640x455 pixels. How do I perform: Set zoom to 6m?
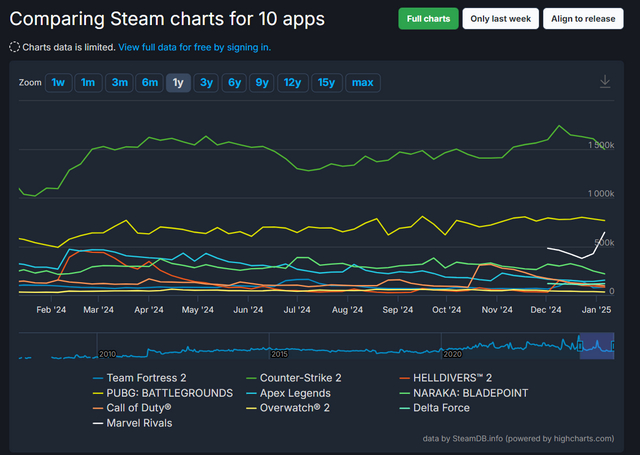[150, 83]
